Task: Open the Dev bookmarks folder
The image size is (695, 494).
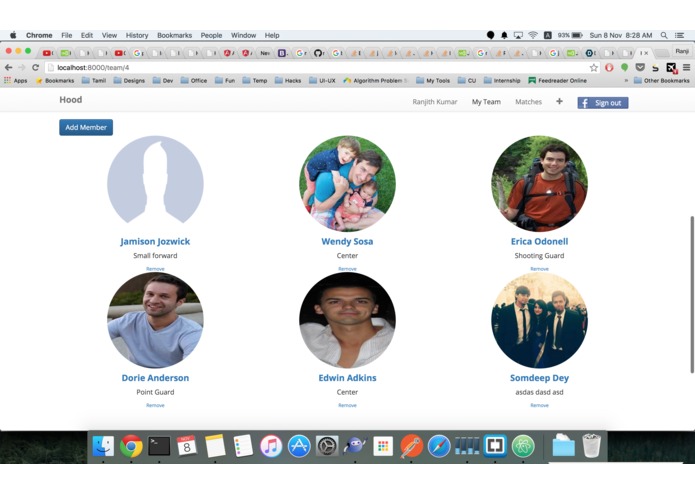Action: tap(163, 81)
